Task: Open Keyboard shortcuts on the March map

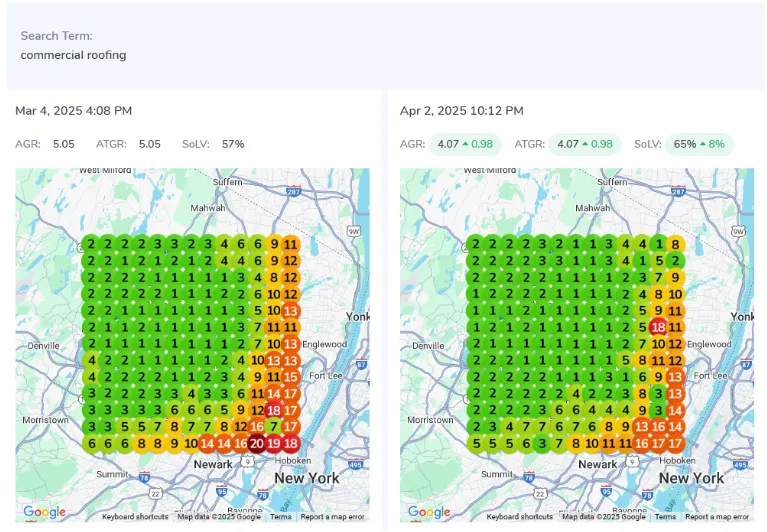Action: pos(137,517)
